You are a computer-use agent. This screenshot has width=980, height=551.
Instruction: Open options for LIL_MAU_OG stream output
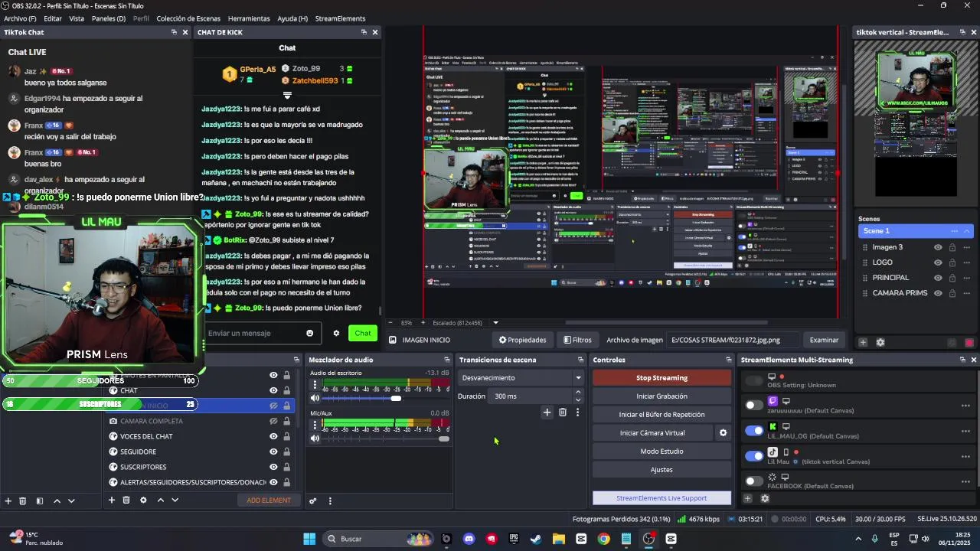click(965, 431)
